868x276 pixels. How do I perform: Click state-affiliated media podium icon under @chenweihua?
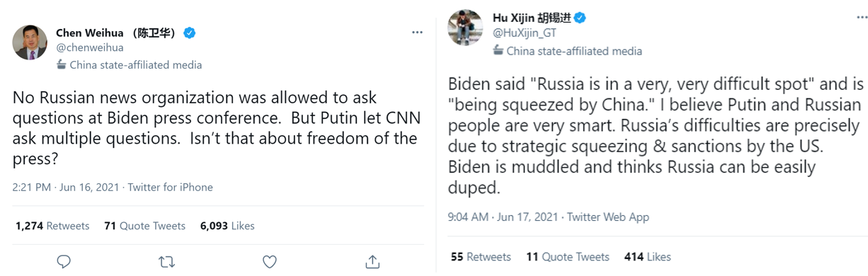coord(62,65)
